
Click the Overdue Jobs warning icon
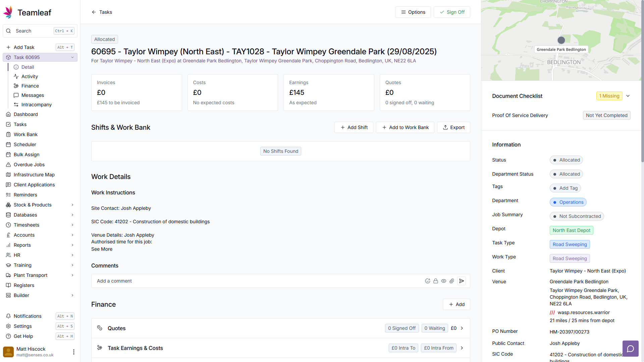[8, 165]
